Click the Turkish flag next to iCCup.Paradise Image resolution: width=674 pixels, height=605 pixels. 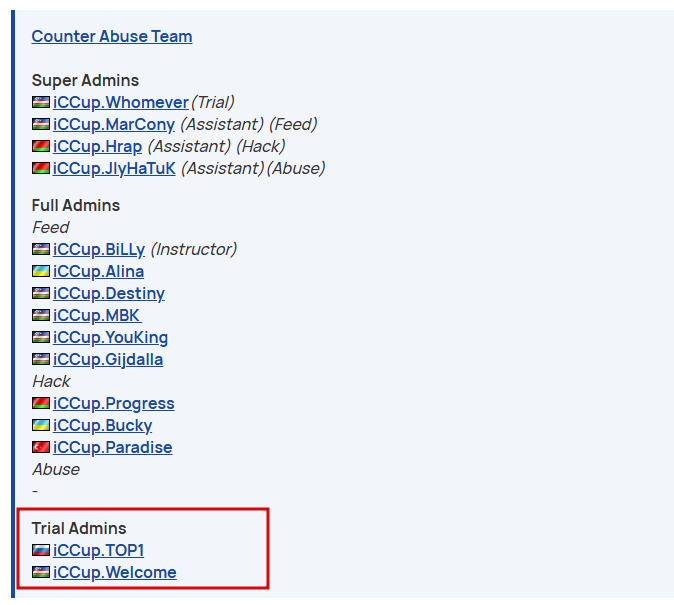tap(41, 447)
